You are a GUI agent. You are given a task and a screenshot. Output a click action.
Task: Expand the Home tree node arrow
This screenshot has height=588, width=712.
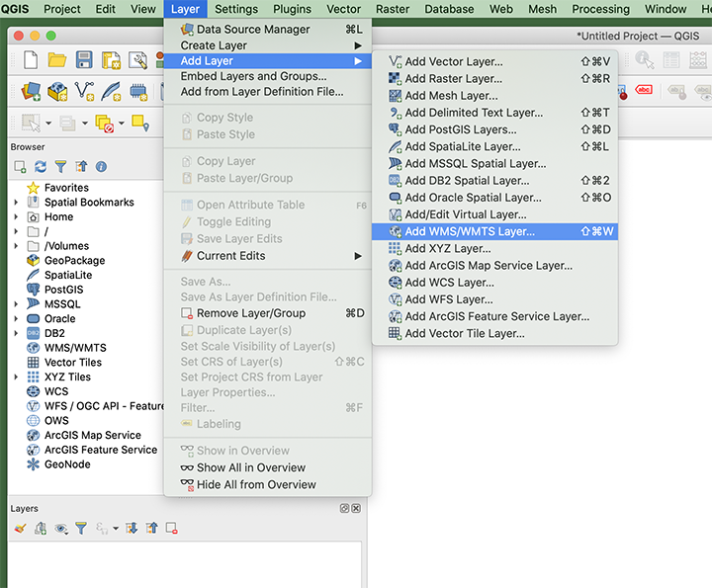pos(16,216)
